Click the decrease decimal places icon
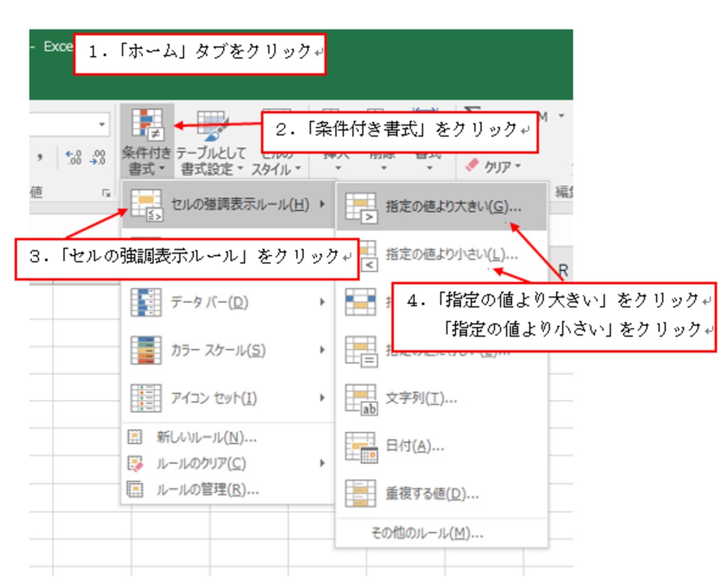 tap(97, 157)
